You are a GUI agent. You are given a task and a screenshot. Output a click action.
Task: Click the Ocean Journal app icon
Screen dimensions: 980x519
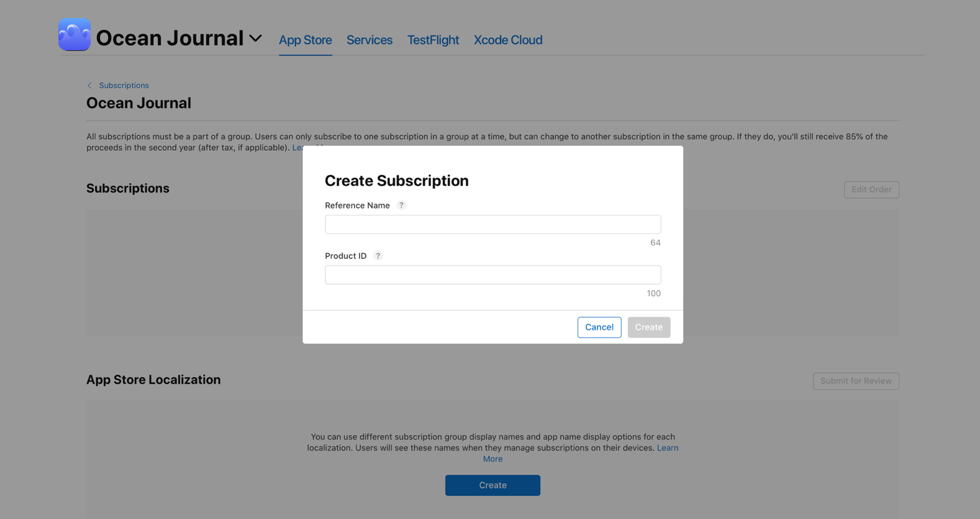[x=74, y=35]
